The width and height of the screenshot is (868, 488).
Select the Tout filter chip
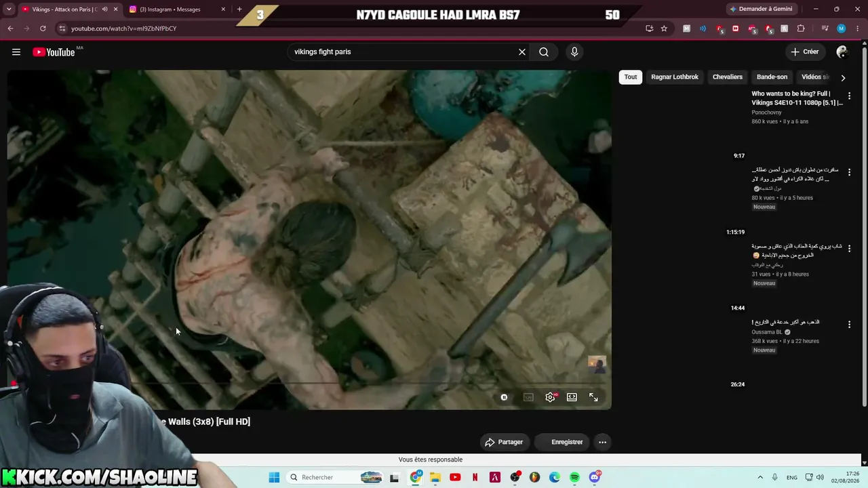[631, 77]
